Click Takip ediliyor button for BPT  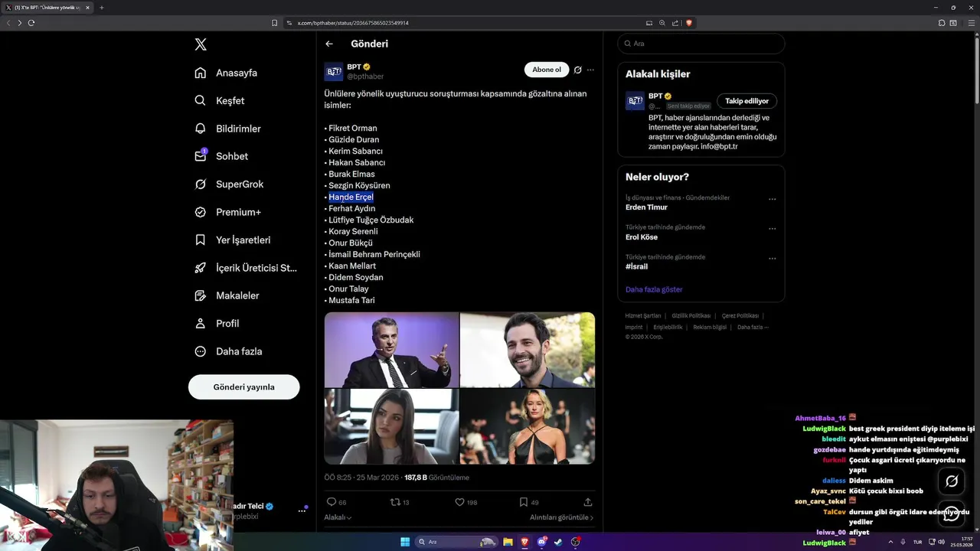[x=746, y=101]
